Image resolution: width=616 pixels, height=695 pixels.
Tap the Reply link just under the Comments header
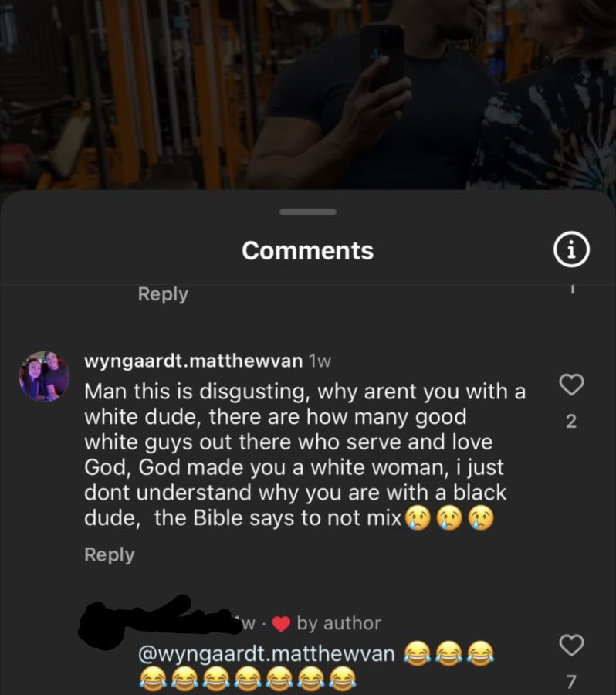pyautogui.click(x=163, y=294)
